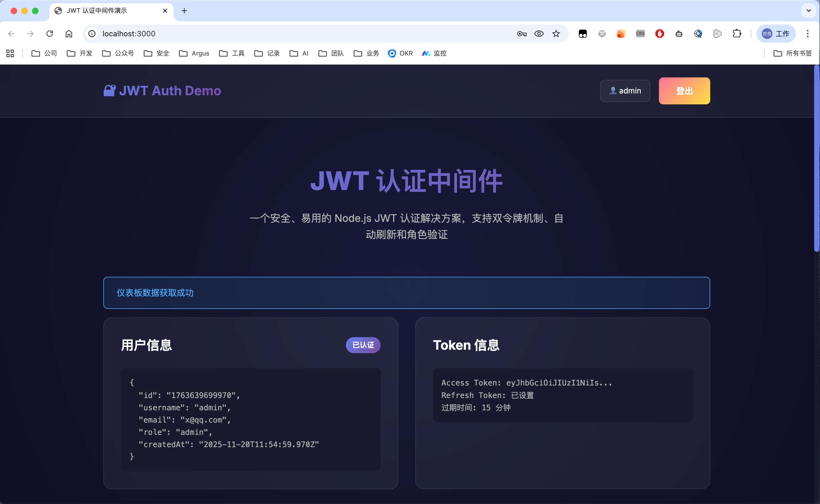Click the password key icon in address bar
820x504 pixels.
click(522, 34)
